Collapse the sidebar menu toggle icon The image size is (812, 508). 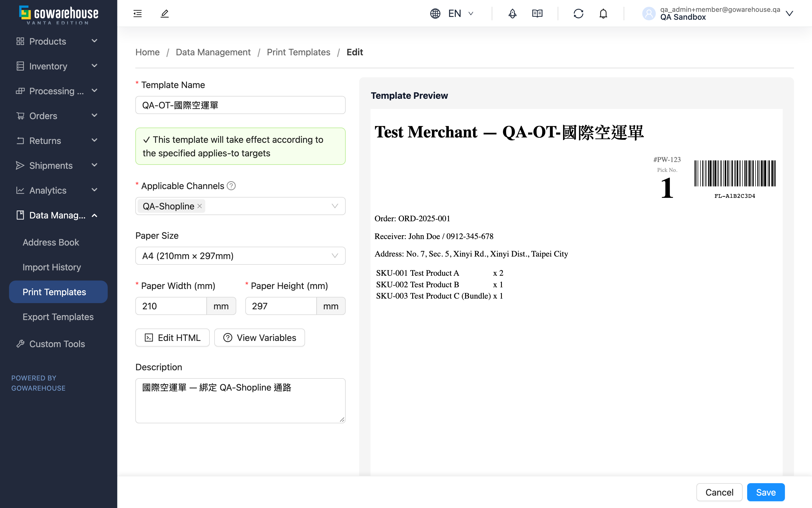tap(138, 14)
